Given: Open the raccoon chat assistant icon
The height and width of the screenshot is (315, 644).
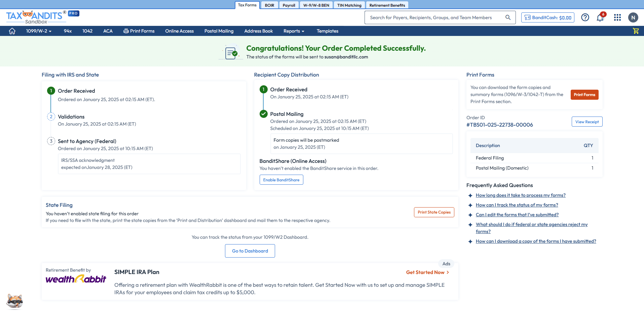Looking at the screenshot, I should [14, 301].
